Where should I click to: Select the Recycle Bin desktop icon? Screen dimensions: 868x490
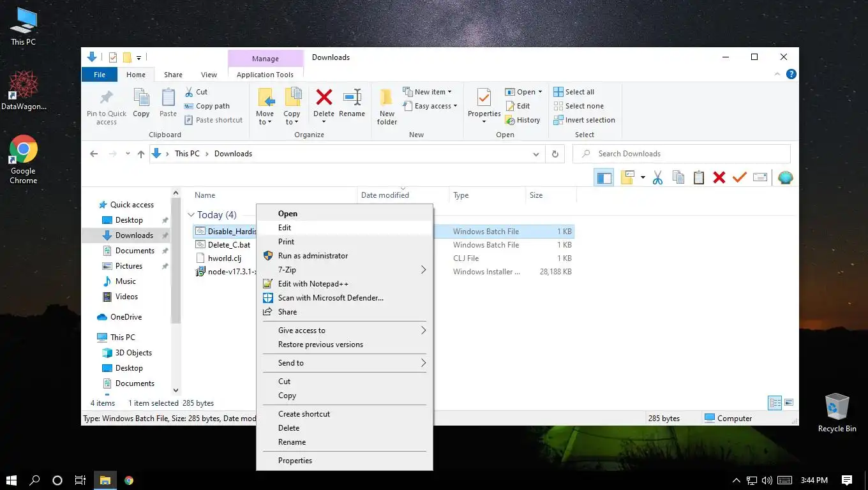[x=837, y=413]
